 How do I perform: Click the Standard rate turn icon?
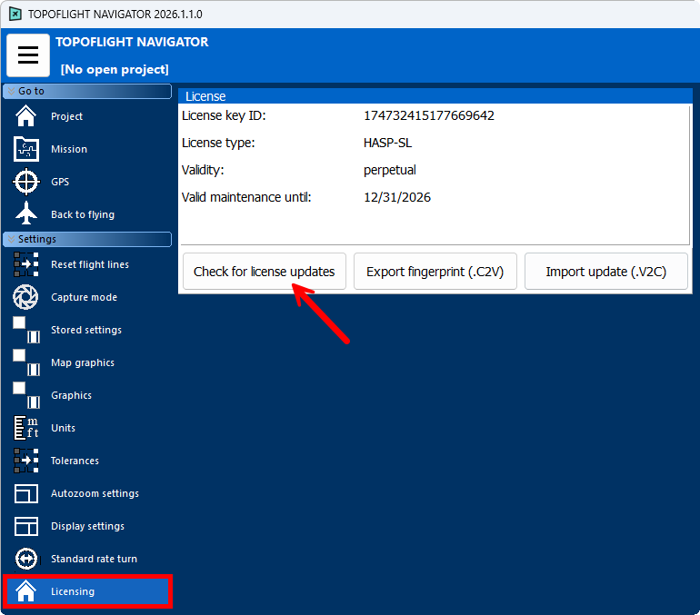point(26,559)
